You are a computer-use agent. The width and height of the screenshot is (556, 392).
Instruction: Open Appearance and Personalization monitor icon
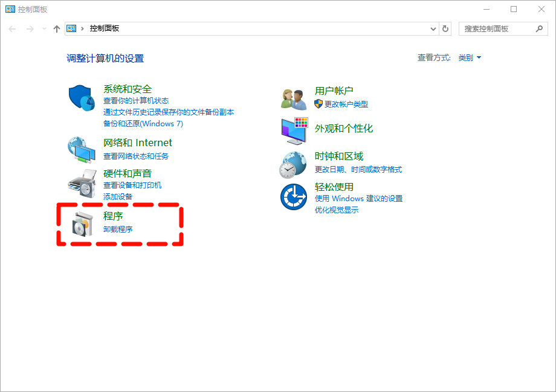pos(294,131)
